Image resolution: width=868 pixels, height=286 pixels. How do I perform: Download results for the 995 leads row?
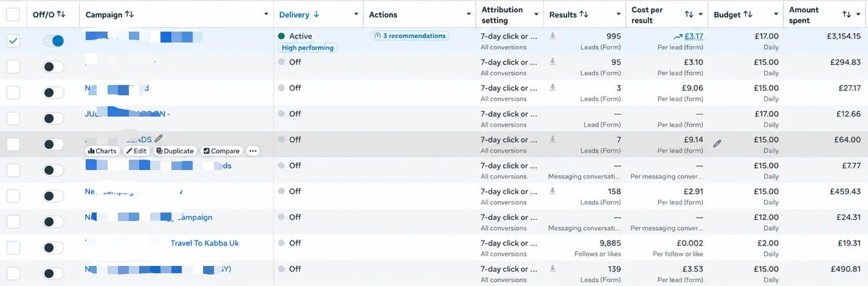click(x=553, y=36)
